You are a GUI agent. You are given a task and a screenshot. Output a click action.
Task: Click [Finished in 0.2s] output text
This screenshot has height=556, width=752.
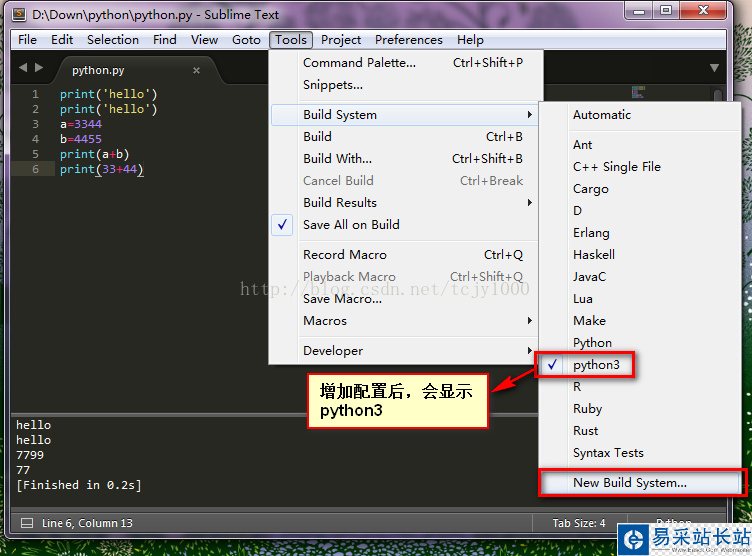79,485
